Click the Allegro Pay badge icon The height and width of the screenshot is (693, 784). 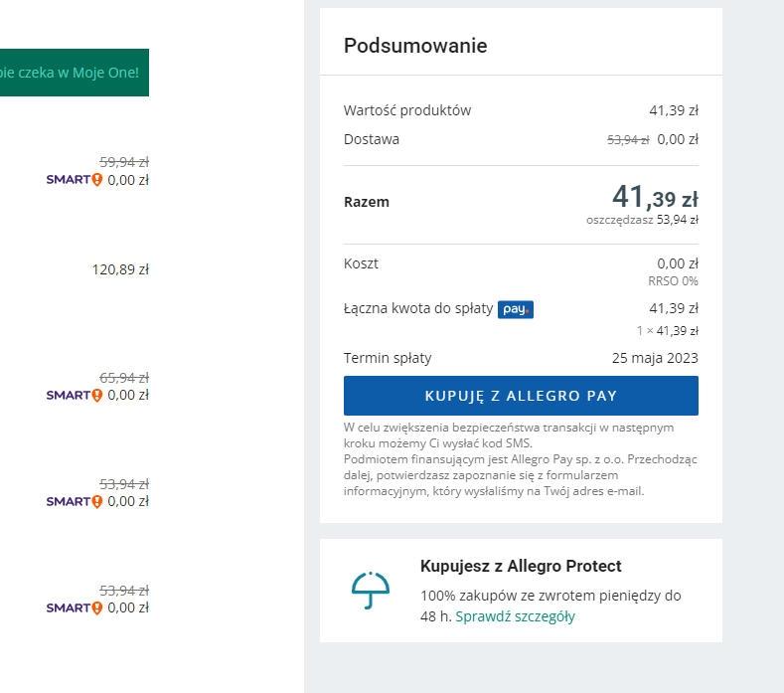click(x=516, y=309)
